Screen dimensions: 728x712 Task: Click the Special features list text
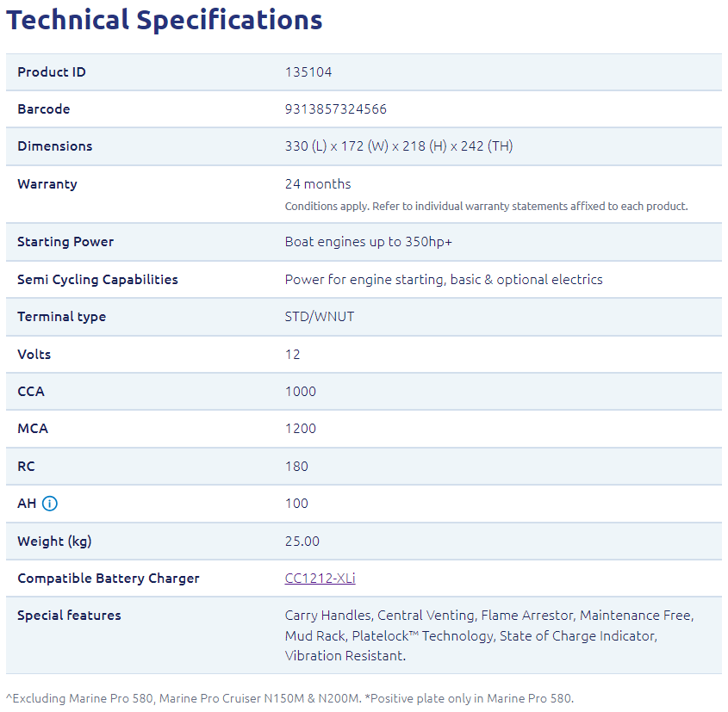tap(488, 636)
